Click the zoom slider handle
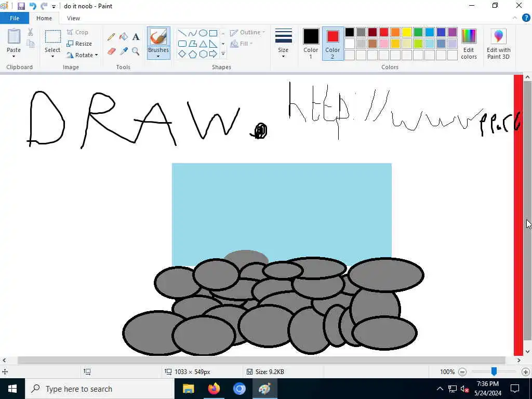This screenshot has height=399, width=532. pos(494,371)
